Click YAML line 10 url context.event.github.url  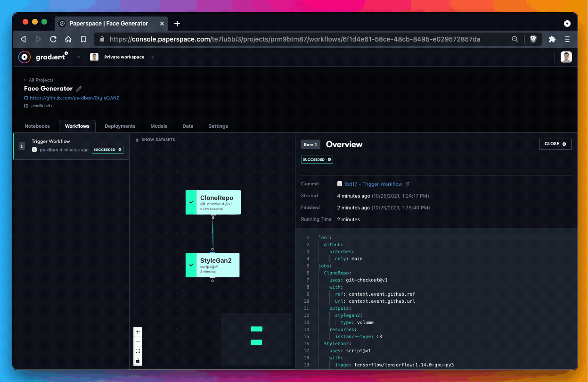tap(375, 301)
